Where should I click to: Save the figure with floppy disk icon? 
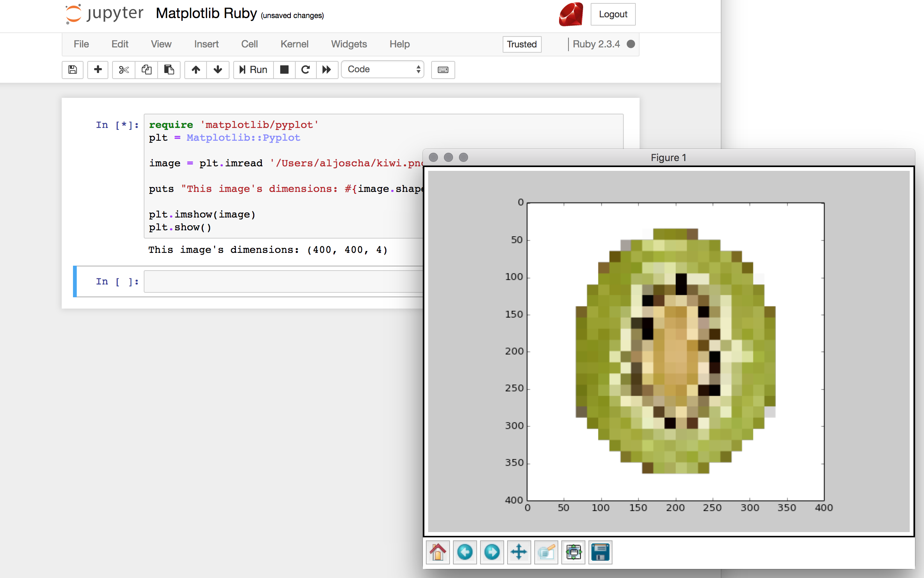(x=600, y=552)
